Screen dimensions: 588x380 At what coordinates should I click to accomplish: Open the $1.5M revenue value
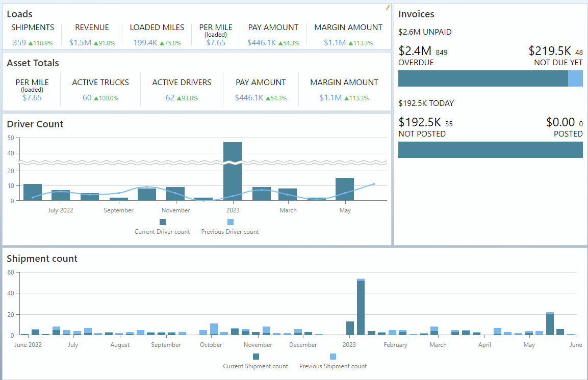[80, 43]
